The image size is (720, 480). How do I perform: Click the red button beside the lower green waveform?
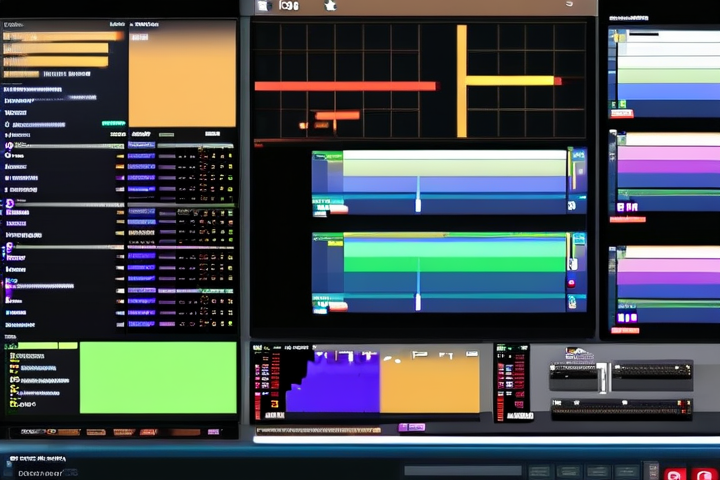(x=571, y=283)
